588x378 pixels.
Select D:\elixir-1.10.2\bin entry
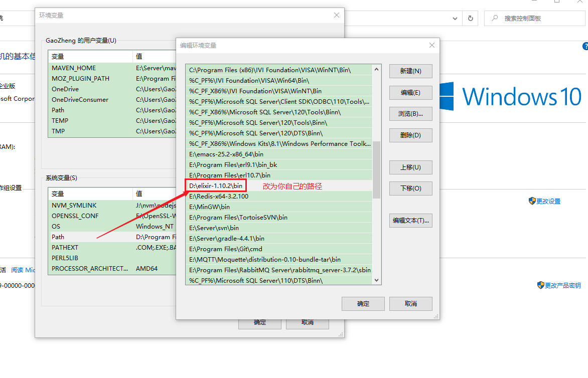(x=279, y=186)
